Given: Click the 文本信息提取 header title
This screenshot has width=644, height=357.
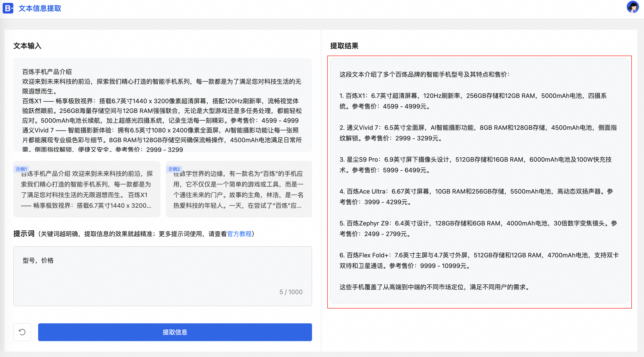Looking at the screenshot, I should [x=40, y=8].
